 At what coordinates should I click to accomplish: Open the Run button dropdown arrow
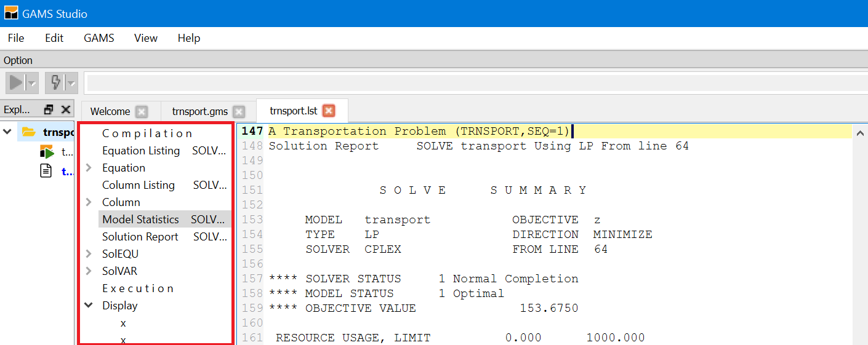[x=32, y=83]
